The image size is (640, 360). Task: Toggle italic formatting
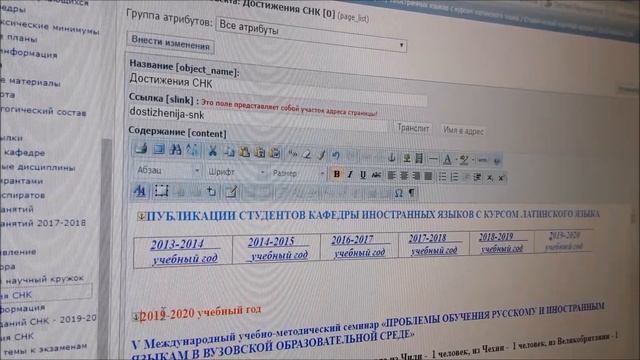350,175
